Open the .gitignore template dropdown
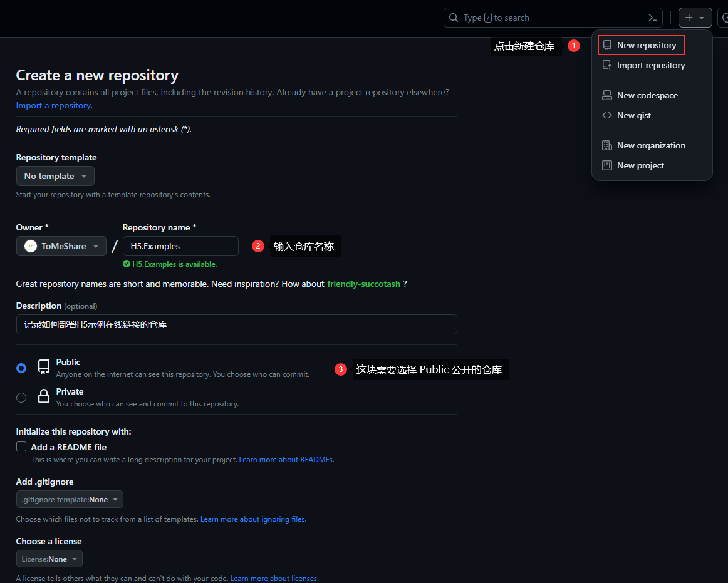Image resolution: width=728 pixels, height=583 pixels. [70, 500]
